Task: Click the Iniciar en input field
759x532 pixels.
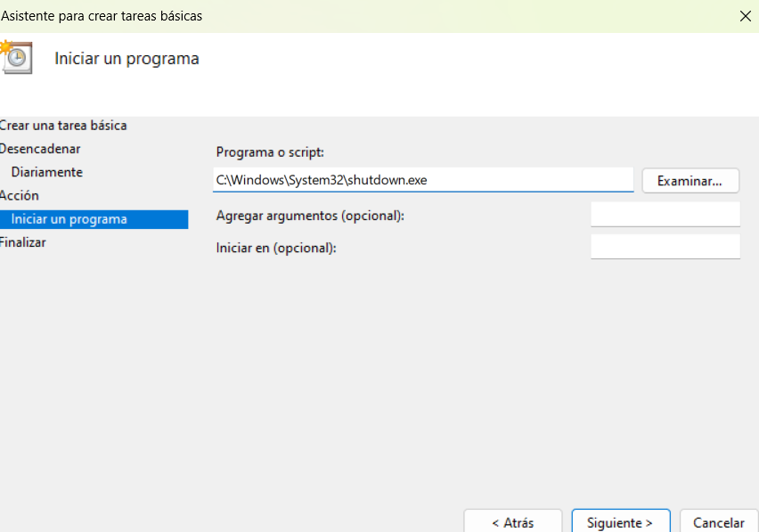Action: (x=665, y=247)
